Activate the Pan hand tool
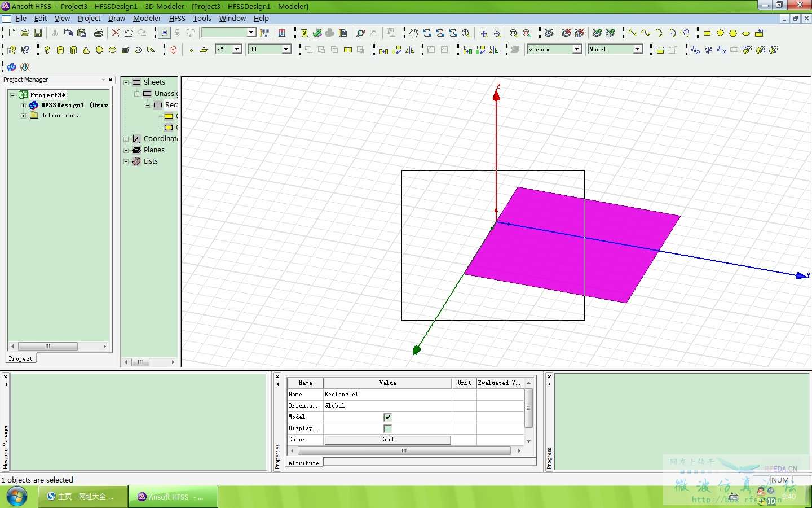 point(414,33)
